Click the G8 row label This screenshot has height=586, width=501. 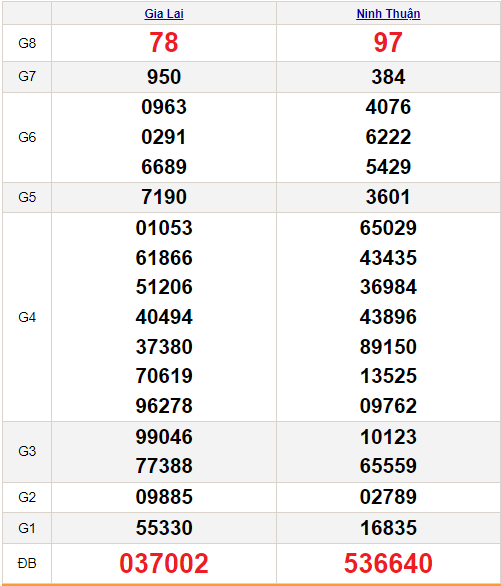(27, 43)
